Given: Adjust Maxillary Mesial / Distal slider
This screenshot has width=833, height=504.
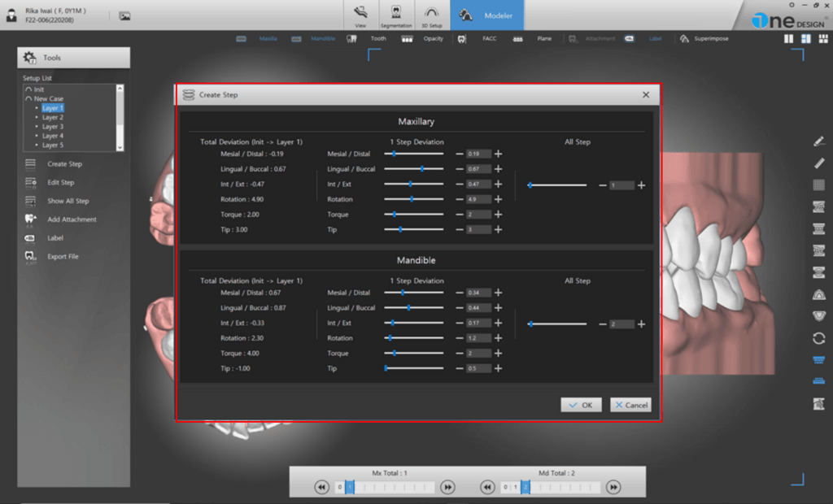Looking at the screenshot, I should pyautogui.click(x=413, y=154).
